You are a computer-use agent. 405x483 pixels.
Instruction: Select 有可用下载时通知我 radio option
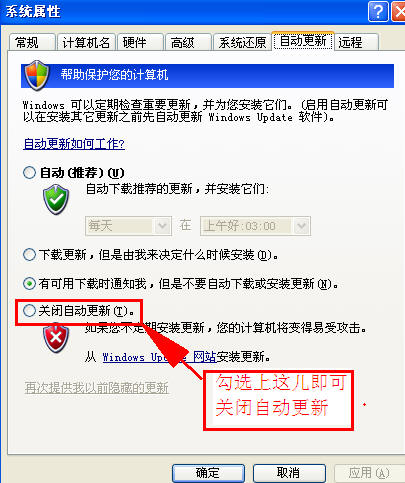pos(29,284)
